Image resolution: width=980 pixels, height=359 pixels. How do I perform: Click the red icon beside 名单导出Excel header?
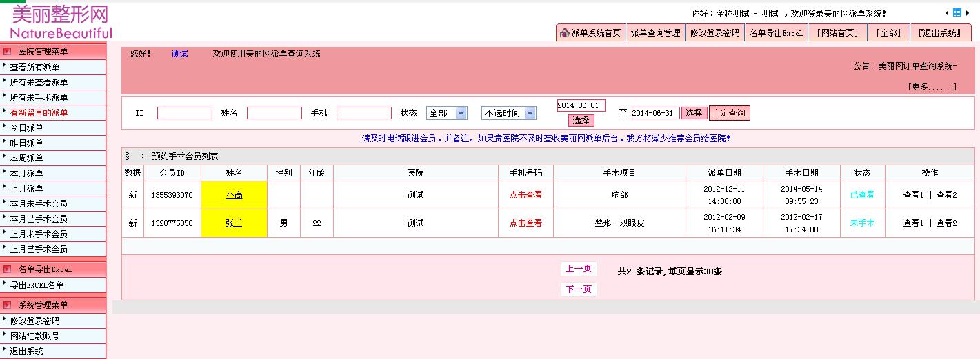click(8, 269)
